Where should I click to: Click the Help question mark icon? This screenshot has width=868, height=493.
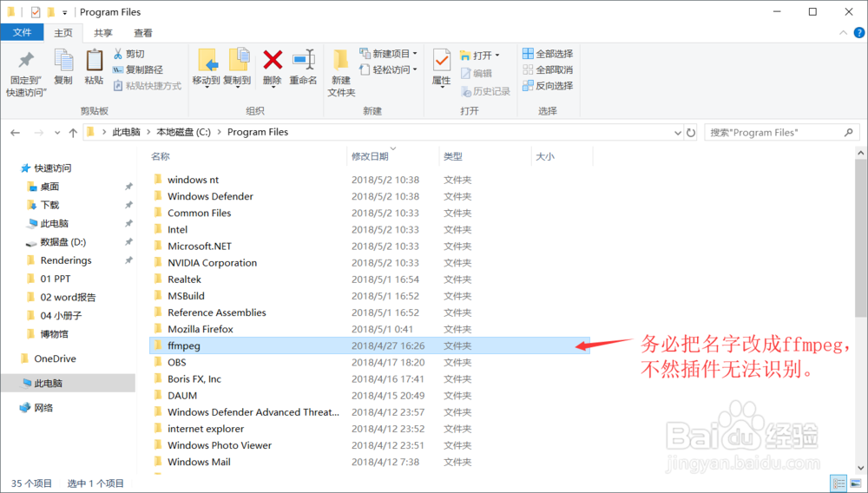(858, 33)
